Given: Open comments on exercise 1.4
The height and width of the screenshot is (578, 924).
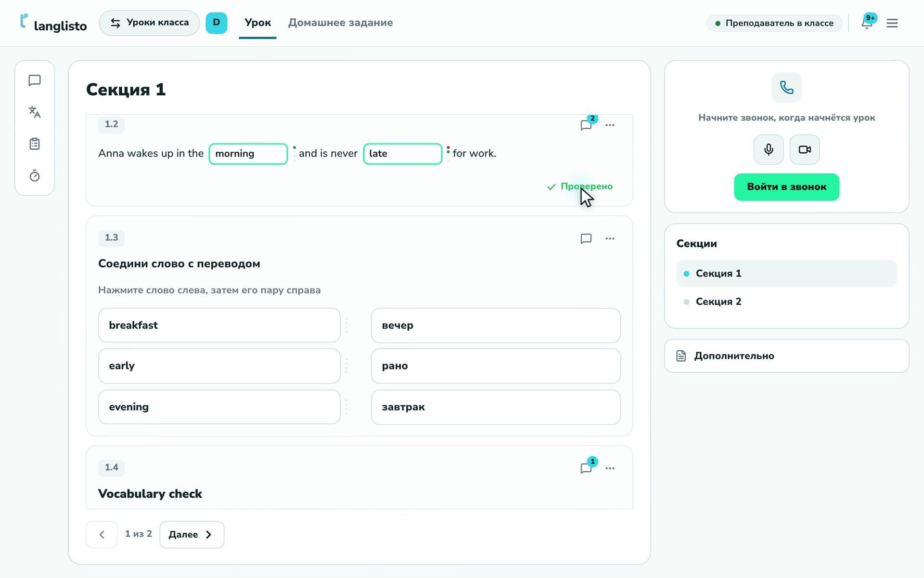Looking at the screenshot, I should click(586, 468).
